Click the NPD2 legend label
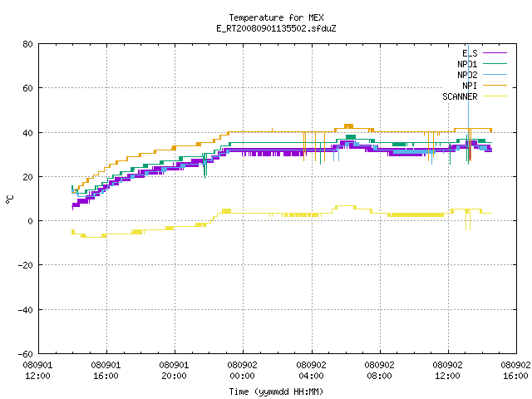The image size is (532, 399). 467,75
